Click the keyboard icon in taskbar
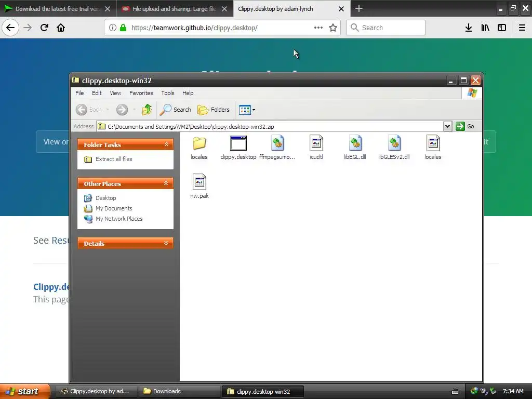532x399 pixels. [455, 392]
